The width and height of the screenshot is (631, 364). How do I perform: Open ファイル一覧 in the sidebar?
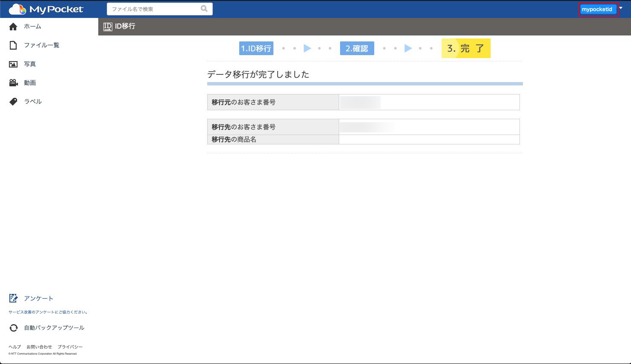click(41, 45)
